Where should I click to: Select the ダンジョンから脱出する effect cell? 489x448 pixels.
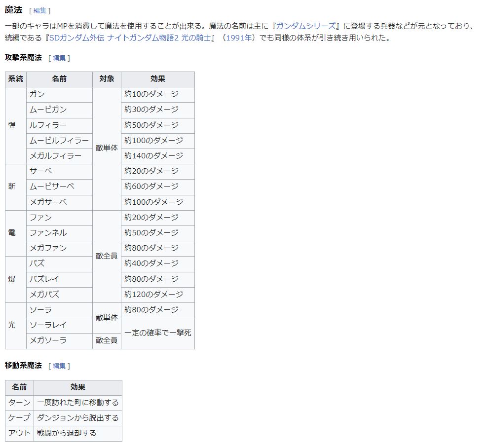tap(78, 418)
